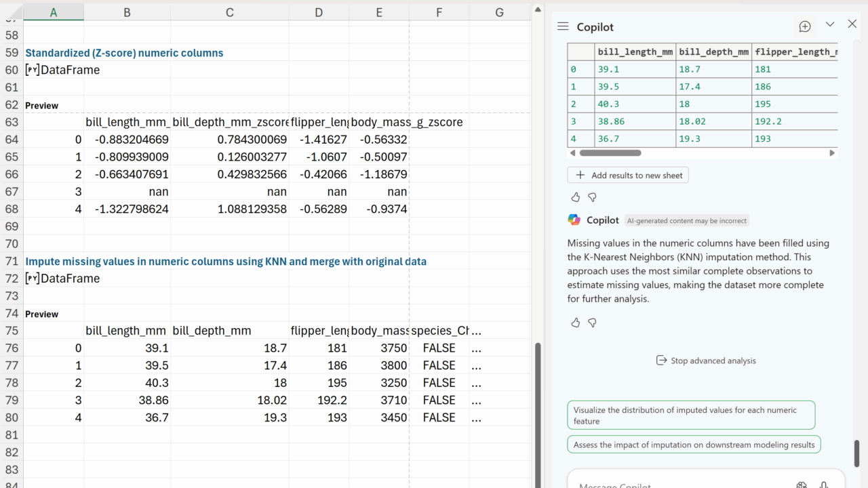868x488 pixels.
Task: Dislike the KNN results table response
Action: [592, 197]
